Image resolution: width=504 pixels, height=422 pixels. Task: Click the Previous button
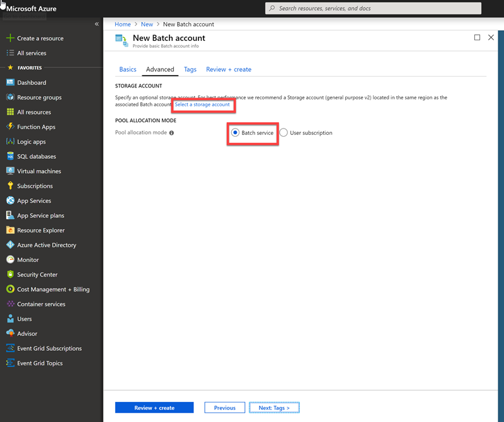tap(225, 408)
